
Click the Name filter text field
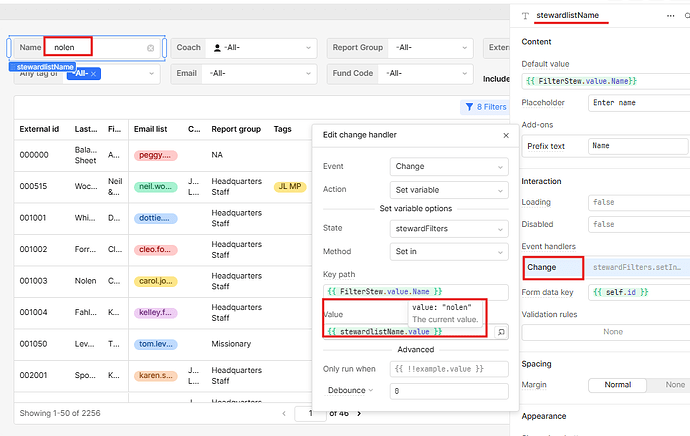95,47
